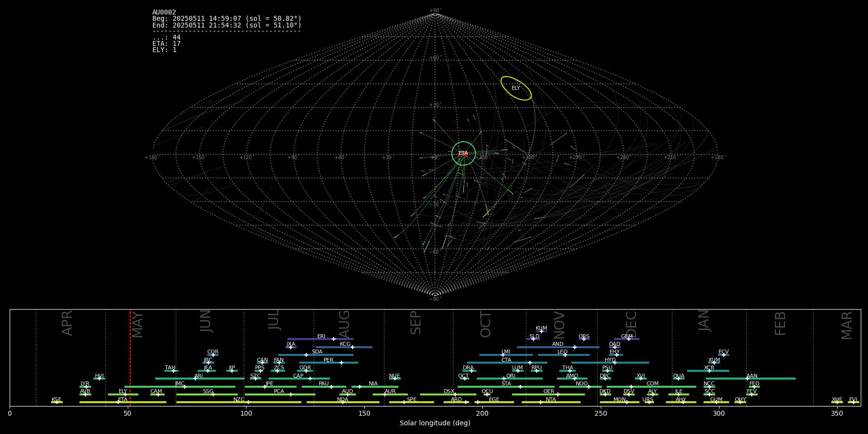This screenshot has width=868, height=434.
Task: Click the XCB shower label in timeline
Action: point(709,368)
